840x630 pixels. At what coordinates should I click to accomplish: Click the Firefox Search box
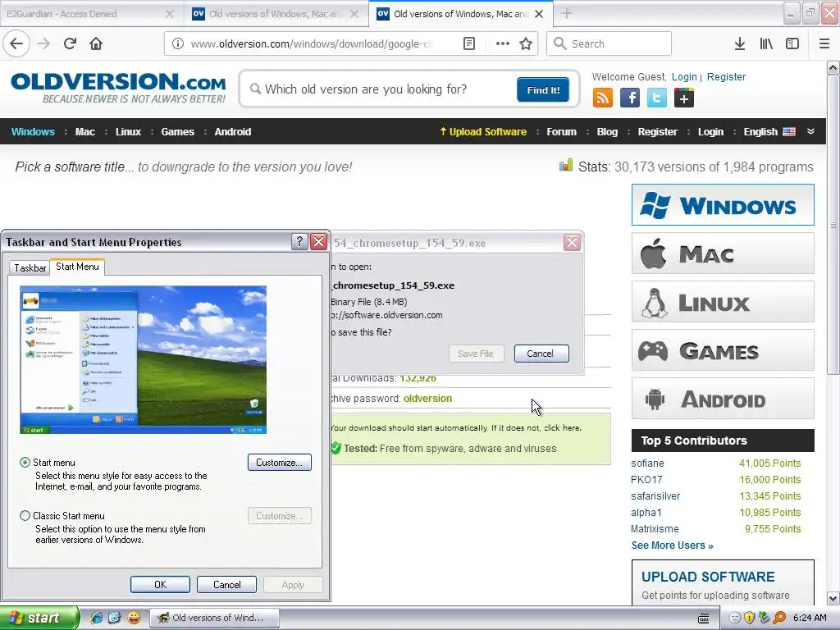[x=609, y=44]
